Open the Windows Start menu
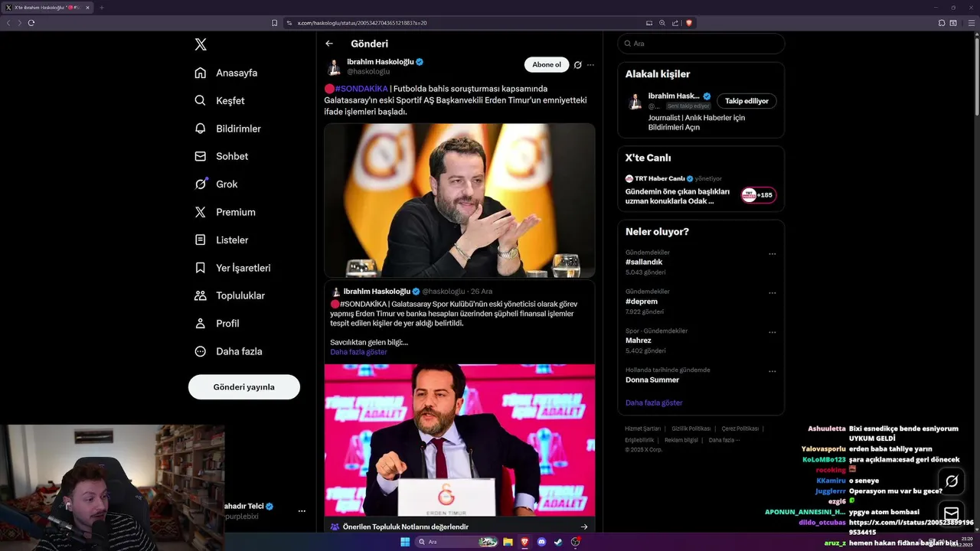The image size is (980, 551). point(405,542)
